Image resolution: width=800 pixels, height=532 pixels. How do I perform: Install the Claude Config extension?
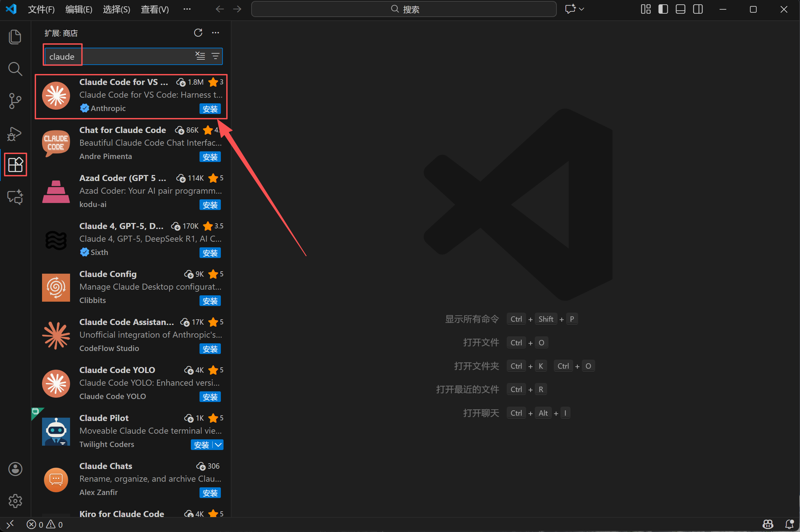[210, 301]
